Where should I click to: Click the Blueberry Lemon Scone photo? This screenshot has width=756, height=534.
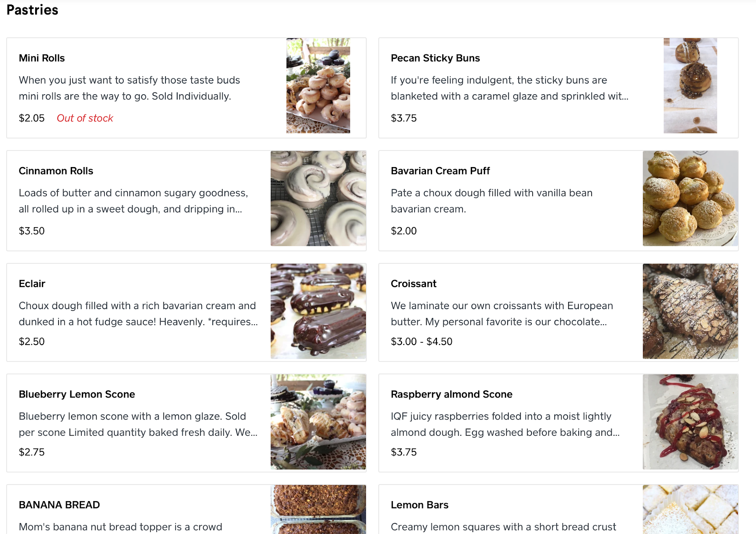click(318, 422)
